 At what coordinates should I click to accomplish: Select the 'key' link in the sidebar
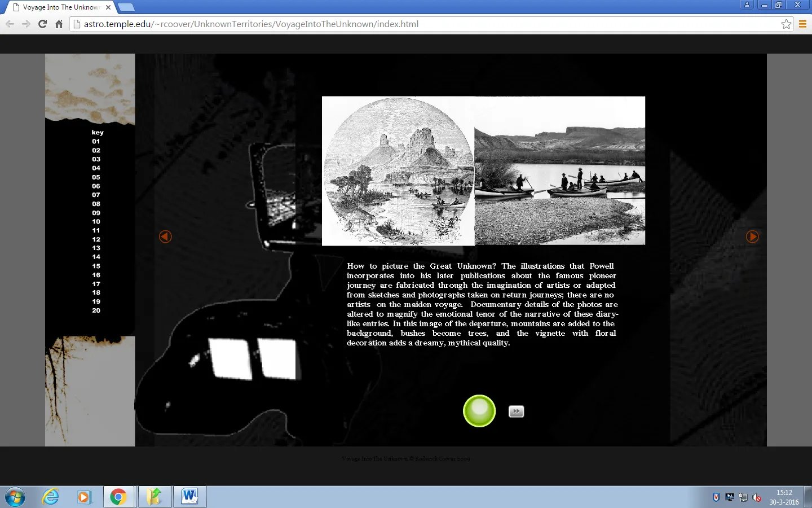click(98, 132)
